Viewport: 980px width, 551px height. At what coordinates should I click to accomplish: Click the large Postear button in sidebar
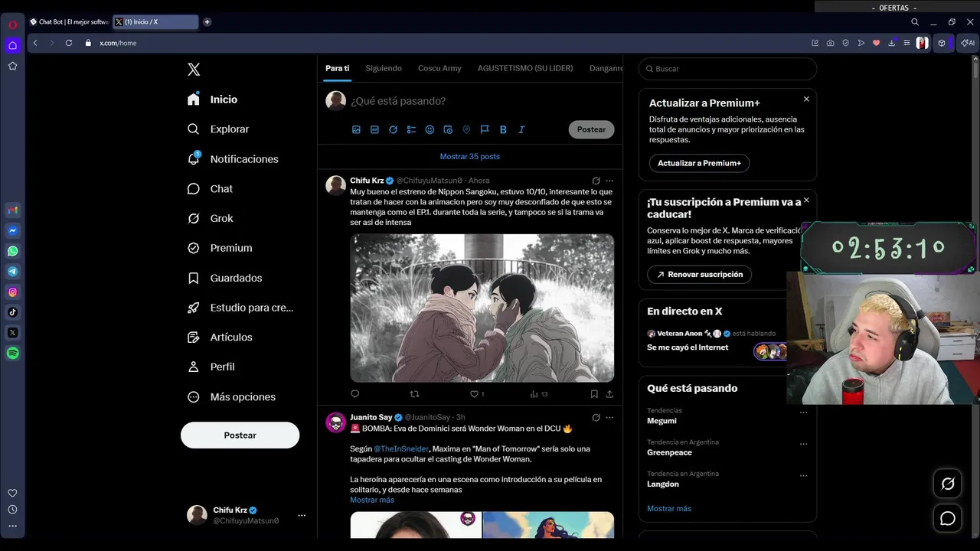pos(240,435)
